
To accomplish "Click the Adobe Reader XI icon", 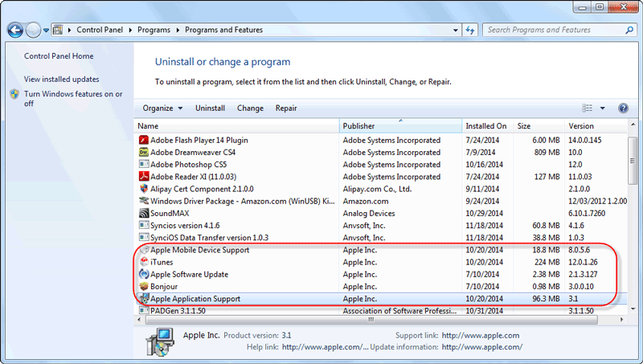I will click(x=144, y=177).
